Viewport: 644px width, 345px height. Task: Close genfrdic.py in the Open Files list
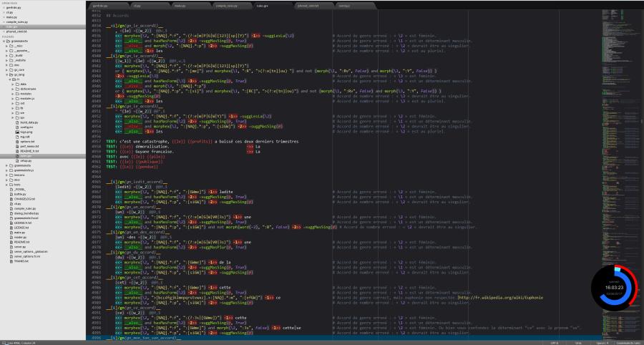coord(4,8)
